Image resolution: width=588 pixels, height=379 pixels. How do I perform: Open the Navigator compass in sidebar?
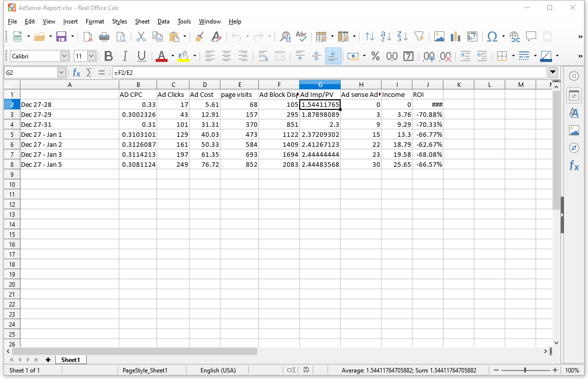pos(574,148)
